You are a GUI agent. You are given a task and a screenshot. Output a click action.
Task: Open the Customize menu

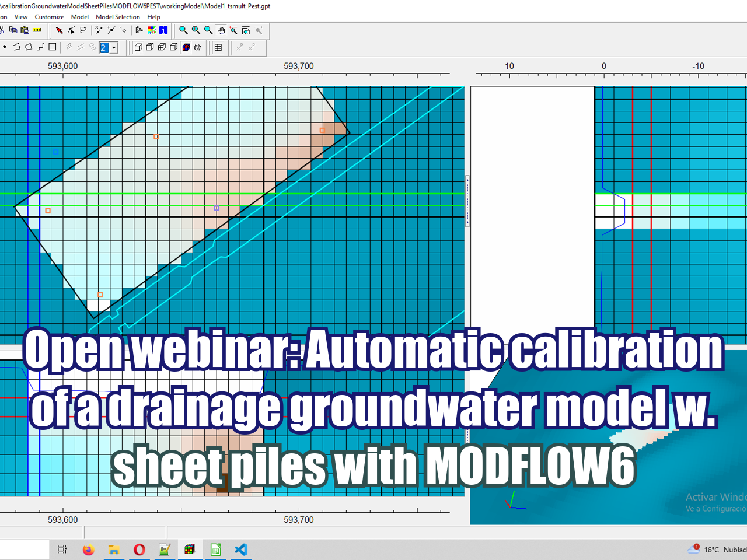tap(49, 17)
